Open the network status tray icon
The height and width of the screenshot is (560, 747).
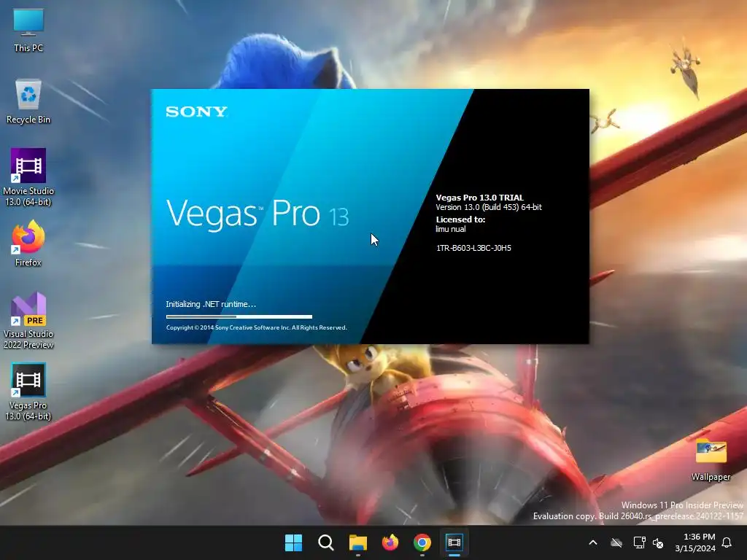639,542
